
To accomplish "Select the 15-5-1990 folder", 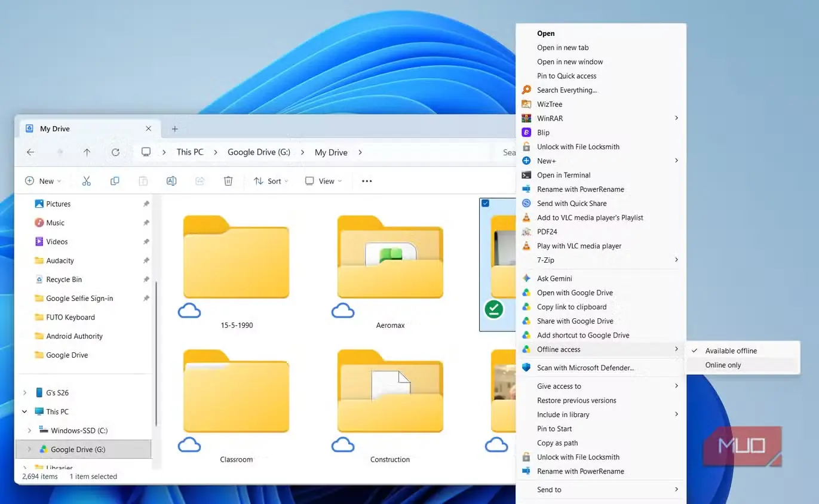I will (x=236, y=257).
